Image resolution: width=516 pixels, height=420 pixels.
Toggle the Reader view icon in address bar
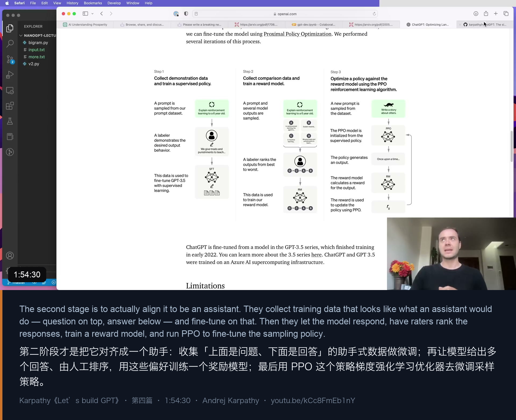tap(196, 14)
